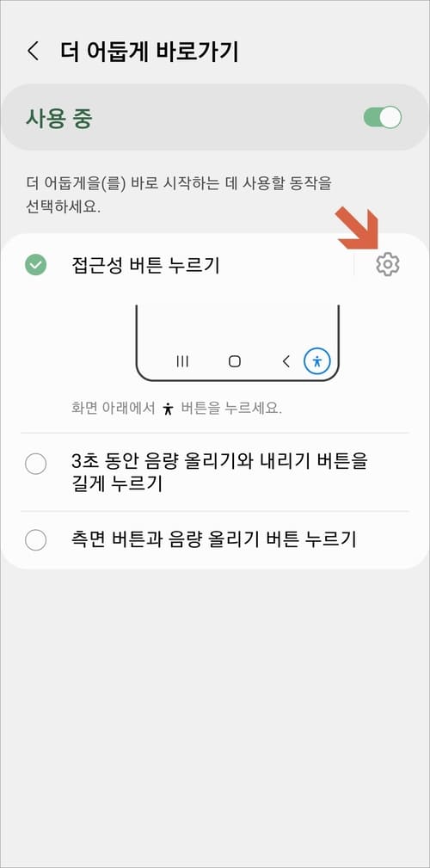Click the 접근성 버튼 누르기 option label
This screenshot has height=868, width=430.
pyautogui.click(x=145, y=265)
